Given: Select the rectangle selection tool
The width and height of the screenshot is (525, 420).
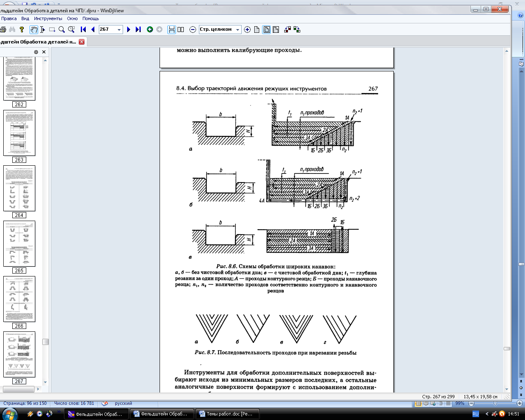Looking at the screenshot, I should (x=52, y=30).
